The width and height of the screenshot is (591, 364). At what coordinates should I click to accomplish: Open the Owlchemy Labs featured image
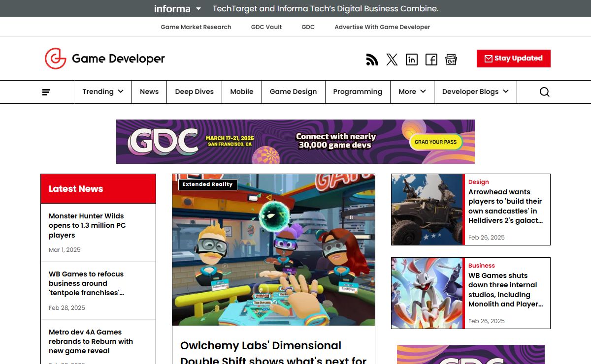click(273, 249)
